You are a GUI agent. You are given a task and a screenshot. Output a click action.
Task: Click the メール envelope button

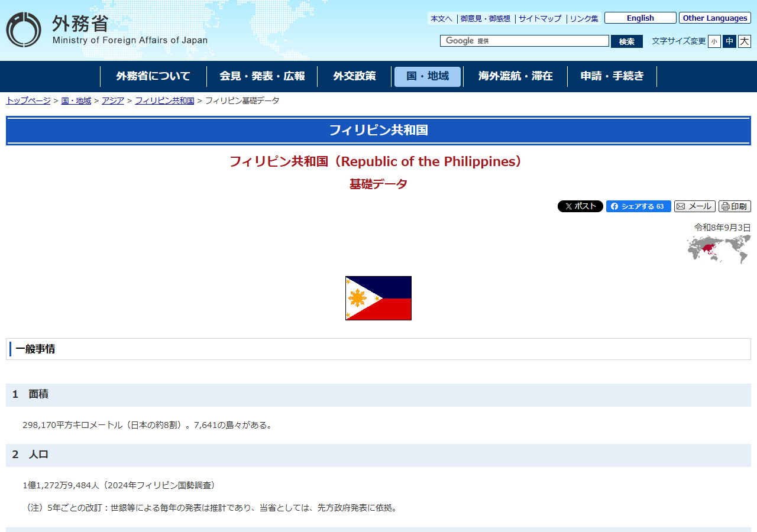[x=694, y=206]
